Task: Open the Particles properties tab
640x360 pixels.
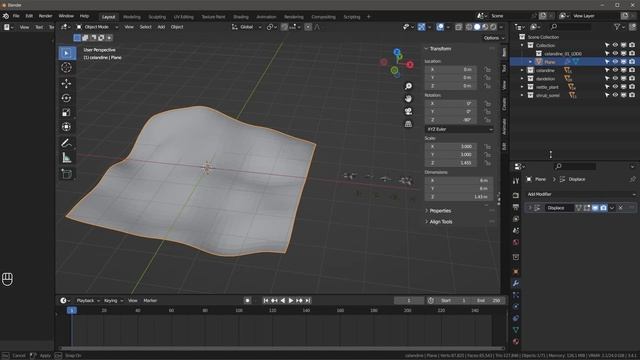Action: [x=516, y=295]
